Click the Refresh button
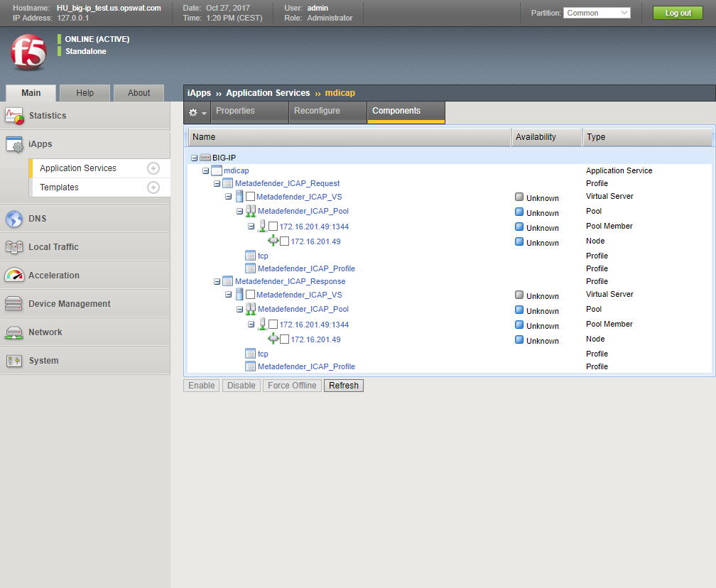Screen dimensions: 716x588 click(344, 386)
